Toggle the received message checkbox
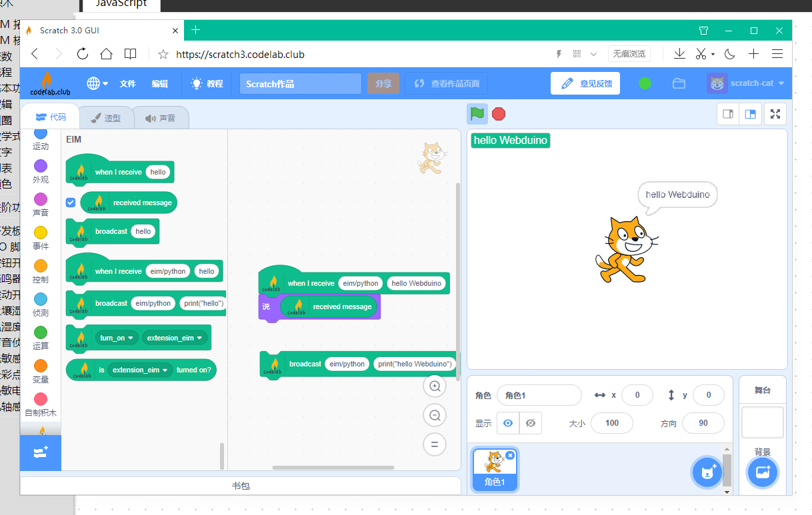Image resolution: width=812 pixels, height=515 pixels. point(71,203)
